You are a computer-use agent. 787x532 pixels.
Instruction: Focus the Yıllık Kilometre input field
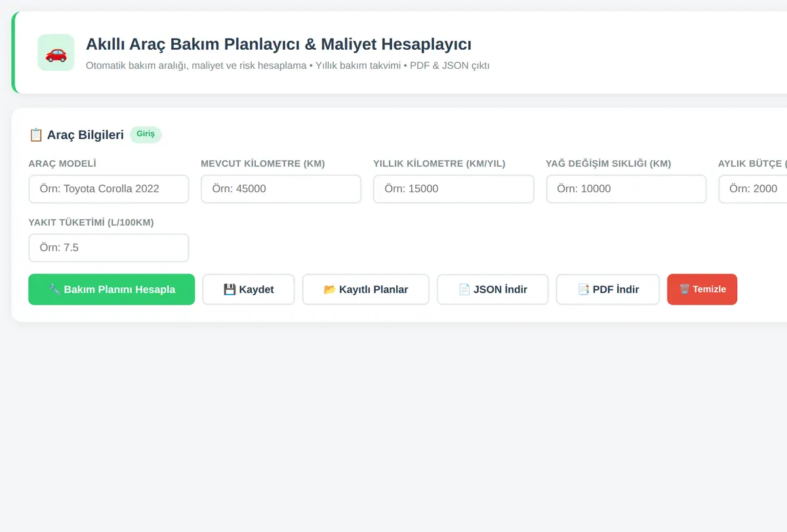click(454, 189)
